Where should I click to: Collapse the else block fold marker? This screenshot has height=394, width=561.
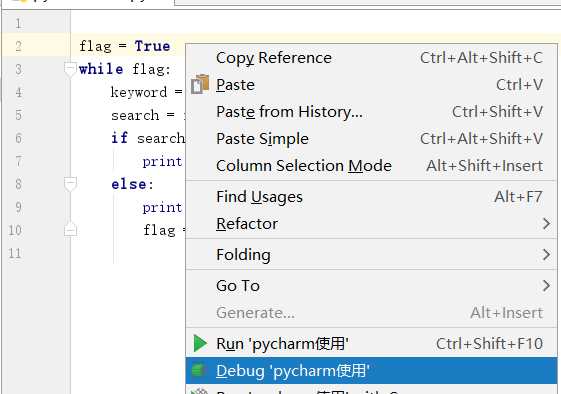tap(70, 184)
